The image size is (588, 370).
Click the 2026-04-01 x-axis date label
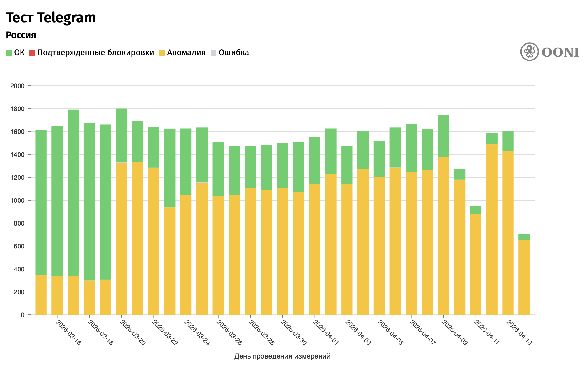tap(326, 333)
